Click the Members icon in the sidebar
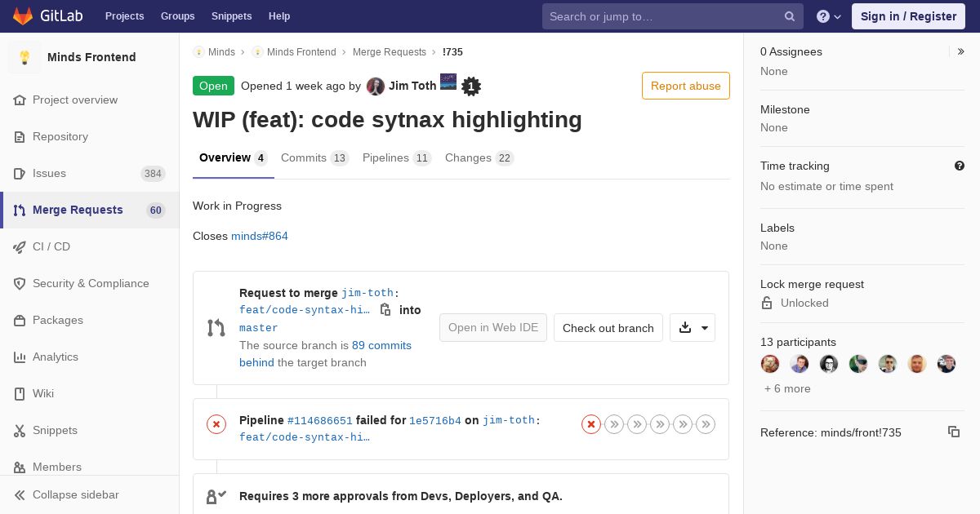The width and height of the screenshot is (980, 514). point(20,467)
